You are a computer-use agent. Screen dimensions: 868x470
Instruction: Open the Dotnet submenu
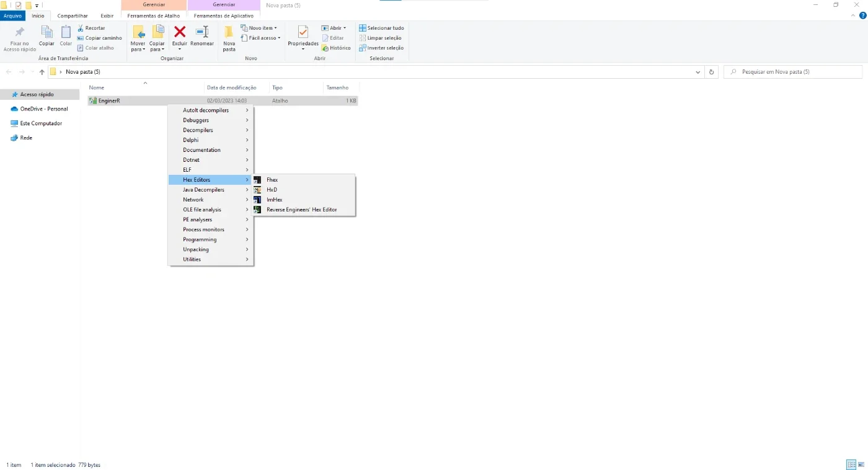211,160
